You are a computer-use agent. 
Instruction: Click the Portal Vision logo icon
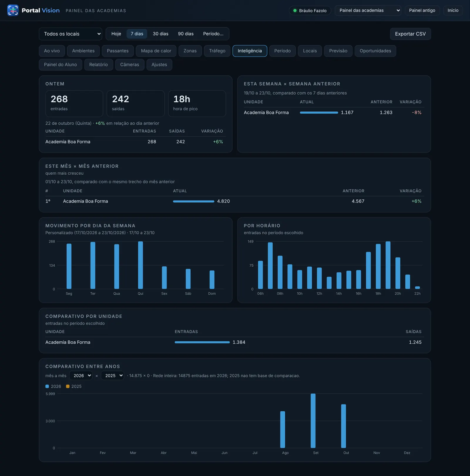pyautogui.click(x=13, y=10)
